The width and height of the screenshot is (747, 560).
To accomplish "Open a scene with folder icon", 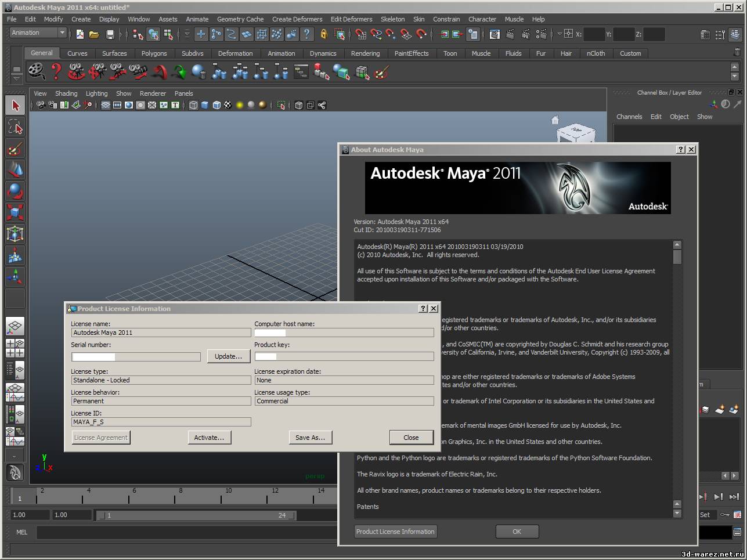I will [94, 34].
